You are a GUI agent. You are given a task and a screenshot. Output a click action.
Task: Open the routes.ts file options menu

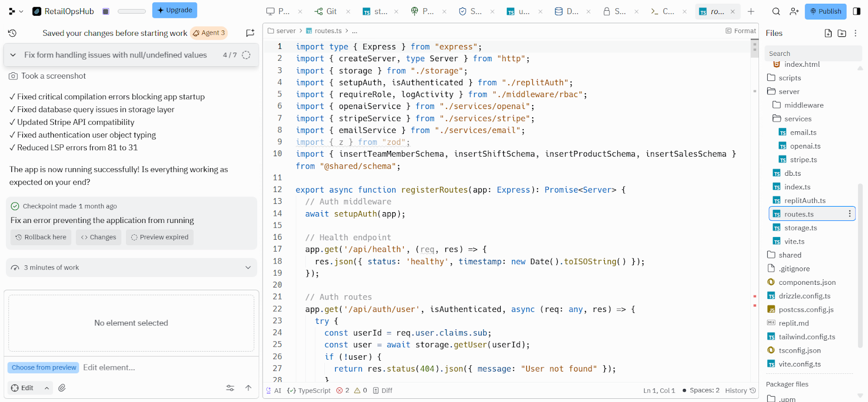[850, 214]
